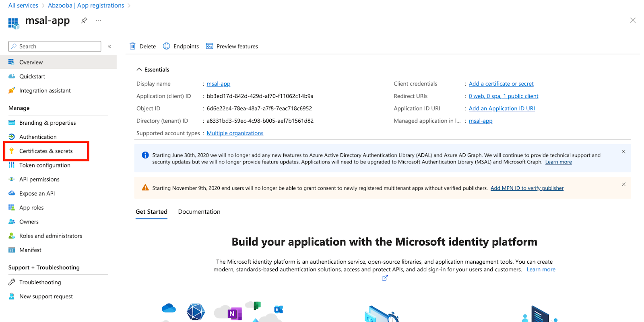The height and width of the screenshot is (322, 644).
Task: Select the Application client ID value
Action: [x=260, y=96]
